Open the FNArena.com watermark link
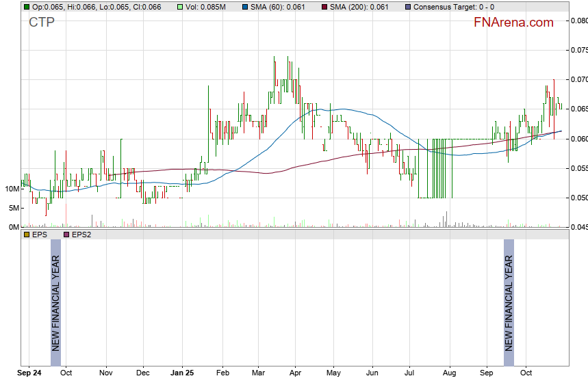This screenshot has width=588, height=387. pyautogui.click(x=513, y=23)
